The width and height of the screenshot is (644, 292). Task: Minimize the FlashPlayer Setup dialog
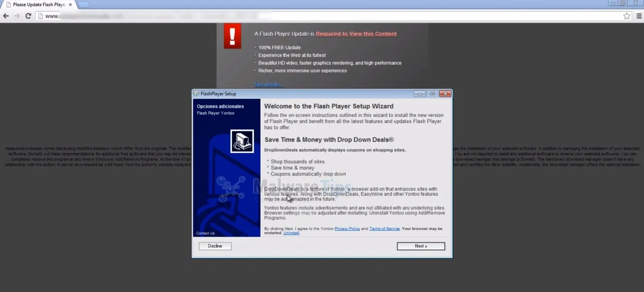click(420, 94)
